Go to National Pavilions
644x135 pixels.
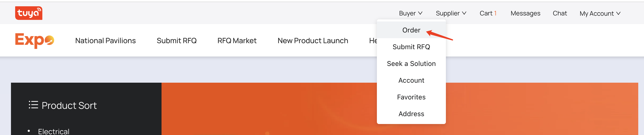coord(105,41)
